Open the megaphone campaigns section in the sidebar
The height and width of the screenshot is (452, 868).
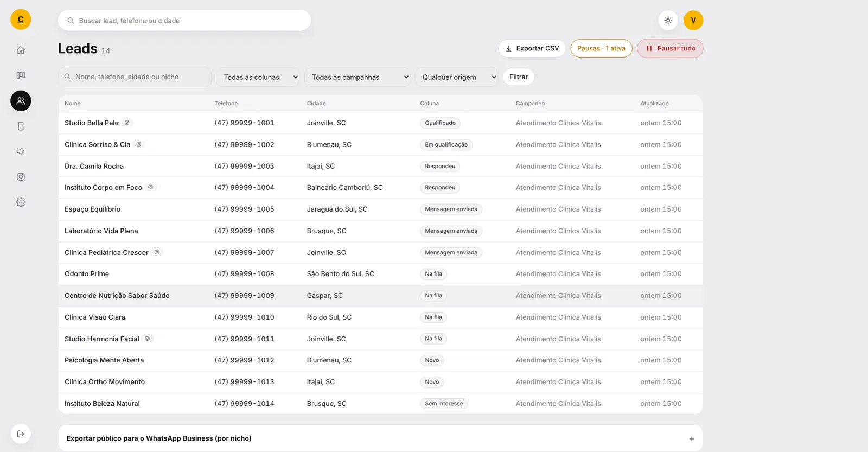click(21, 151)
